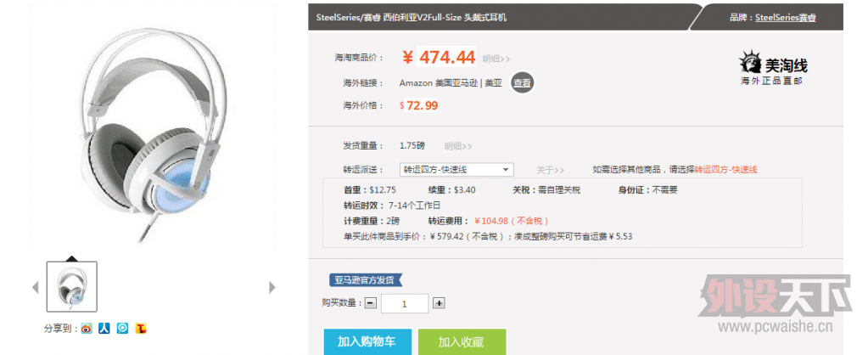Click the green 加入收藏 button
Image resolution: width=868 pixels, height=355 pixels.
[462, 341]
